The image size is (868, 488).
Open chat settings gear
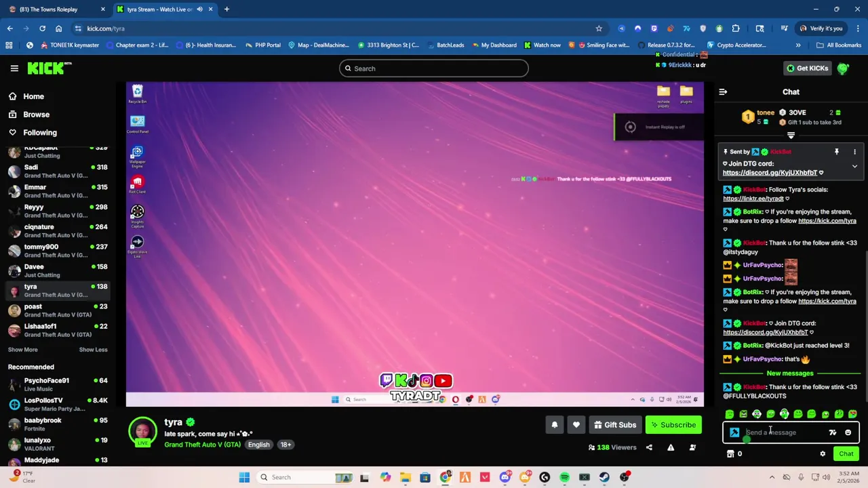pyautogui.click(x=823, y=454)
